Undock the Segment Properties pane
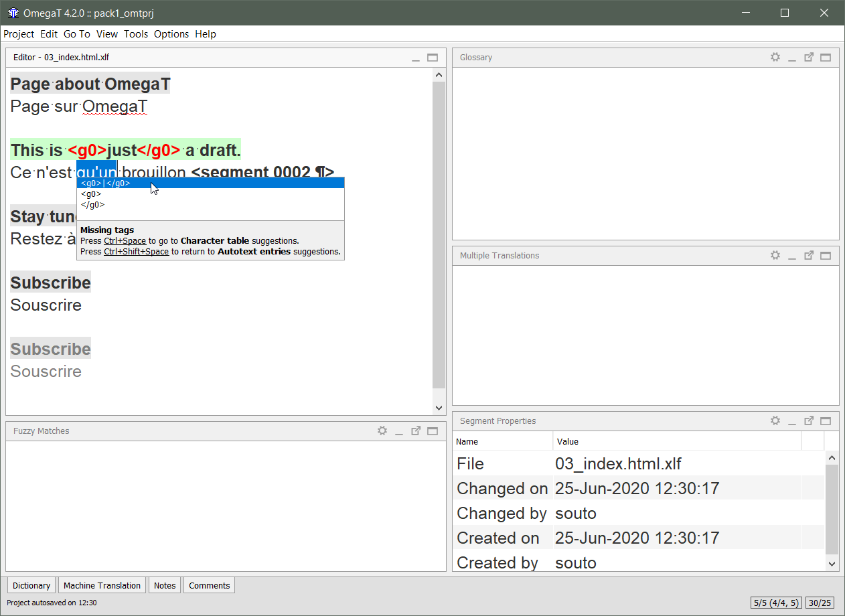 [809, 420]
